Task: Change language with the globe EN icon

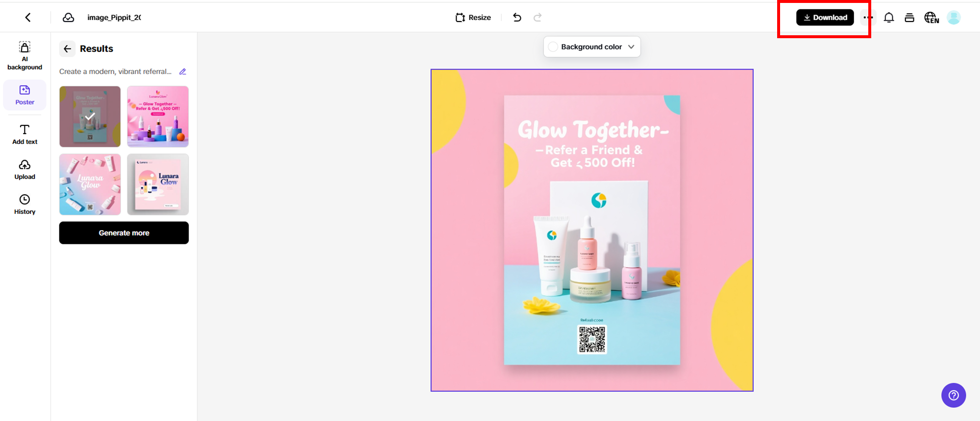Action: [931, 18]
